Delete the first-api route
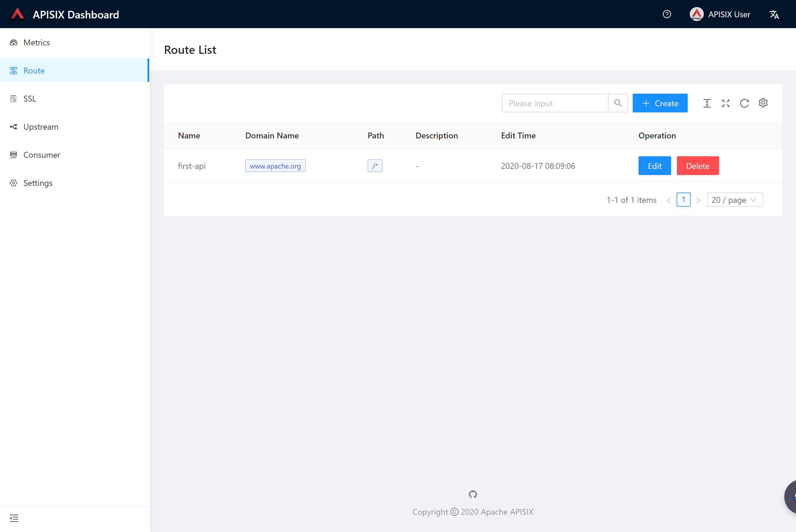This screenshot has width=796, height=532. (x=697, y=166)
